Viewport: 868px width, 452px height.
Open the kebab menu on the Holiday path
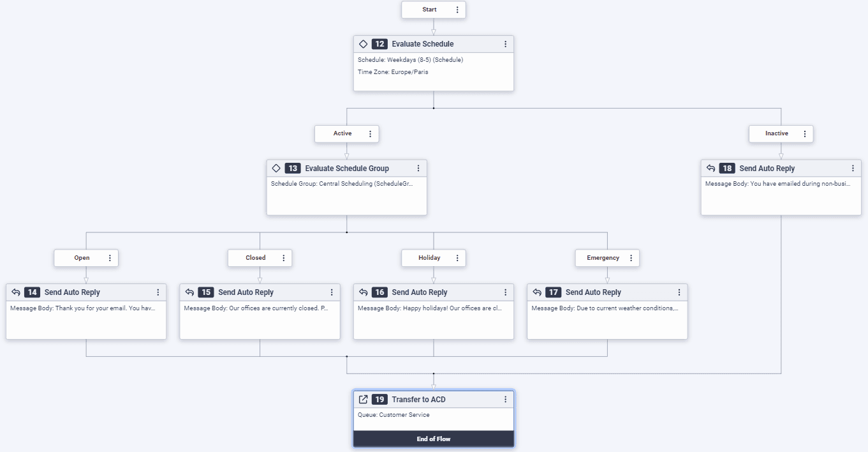[457, 258]
